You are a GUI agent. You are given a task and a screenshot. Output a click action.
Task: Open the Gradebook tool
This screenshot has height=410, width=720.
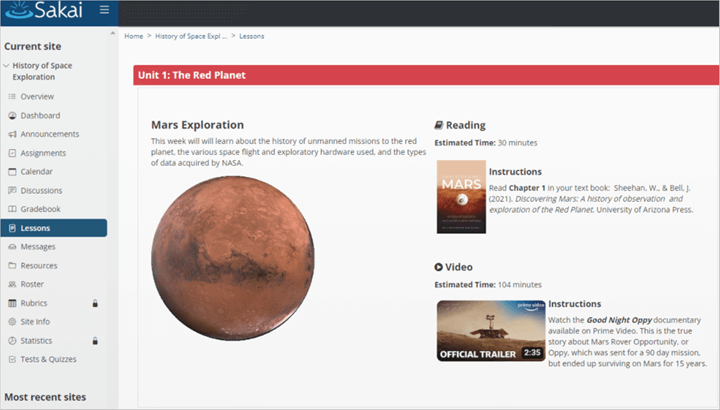pyautogui.click(x=40, y=209)
